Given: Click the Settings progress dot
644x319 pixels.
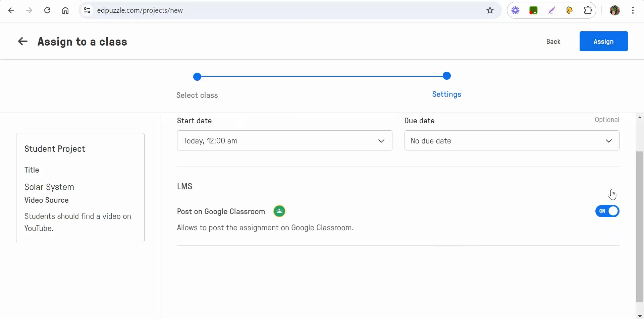Looking at the screenshot, I should pos(446,76).
